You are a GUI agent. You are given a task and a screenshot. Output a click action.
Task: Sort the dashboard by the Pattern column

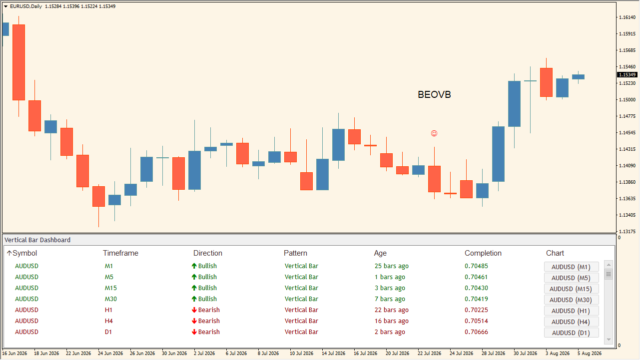[x=296, y=253]
